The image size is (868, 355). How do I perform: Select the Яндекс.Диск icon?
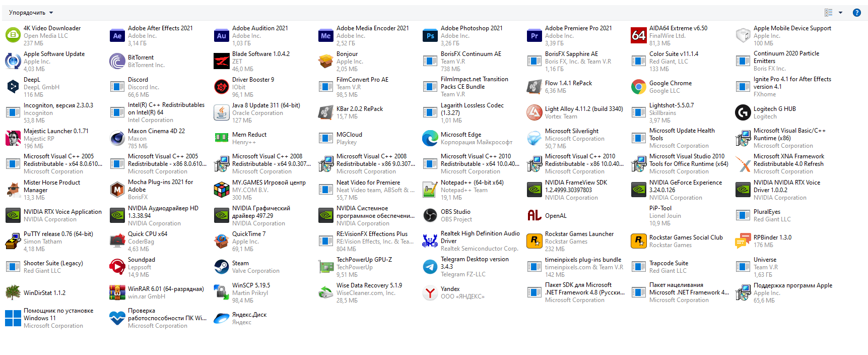(x=221, y=318)
